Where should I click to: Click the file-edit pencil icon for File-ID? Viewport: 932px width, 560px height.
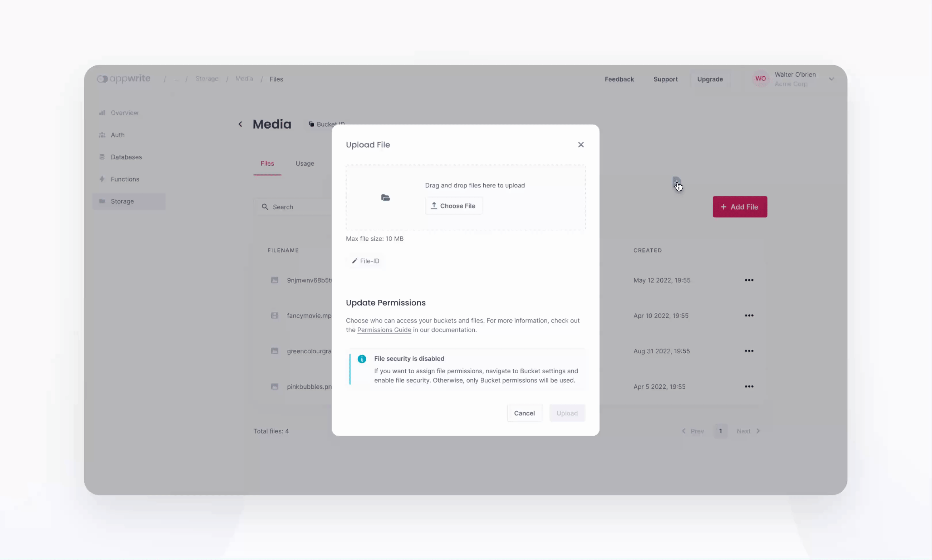coord(354,261)
